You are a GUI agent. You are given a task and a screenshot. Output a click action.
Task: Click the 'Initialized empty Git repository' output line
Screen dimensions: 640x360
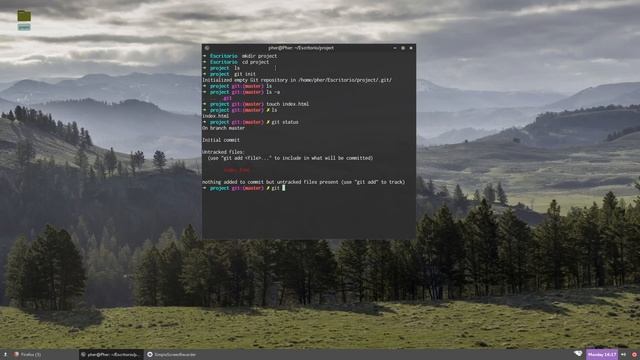coord(297,80)
